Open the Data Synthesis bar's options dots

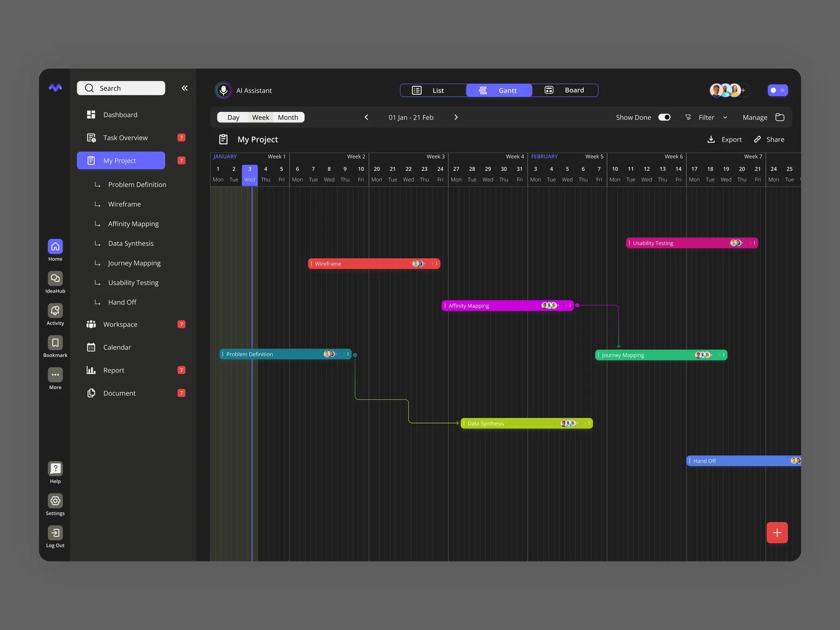point(589,423)
